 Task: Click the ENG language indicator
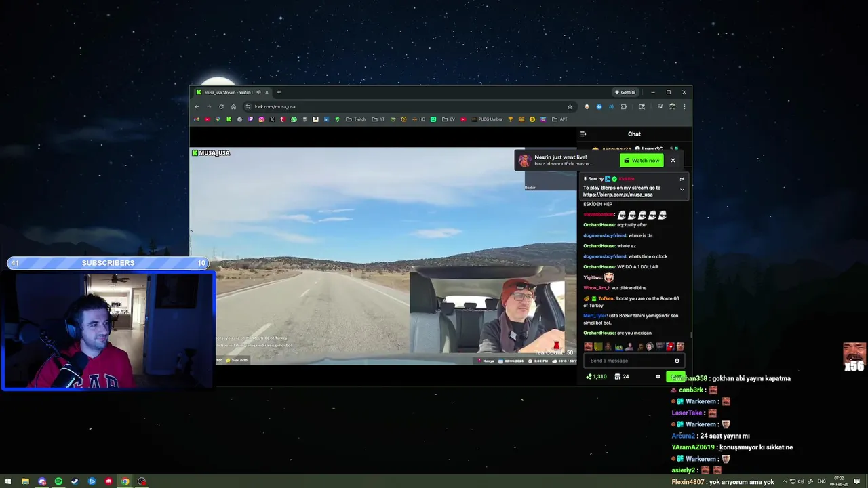pyautogui.click(x=821, y=481)
